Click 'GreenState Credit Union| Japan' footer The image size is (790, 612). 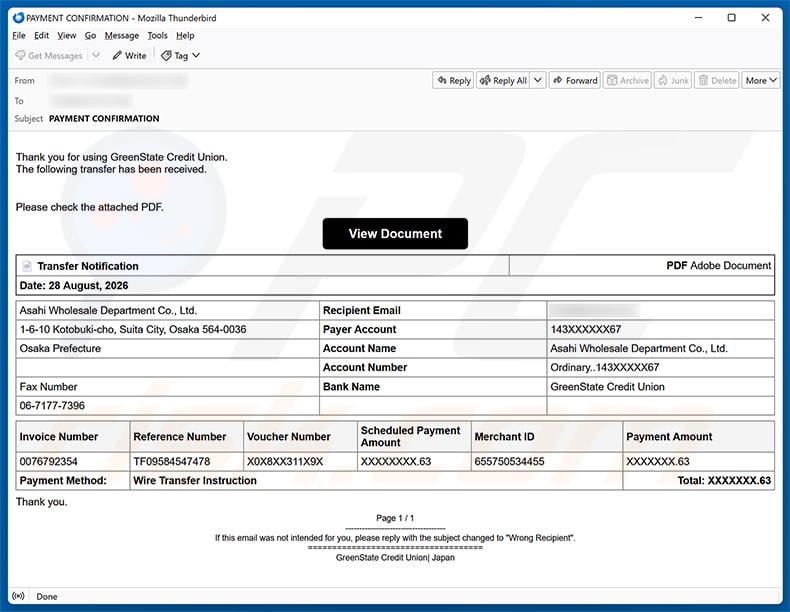point(395,558)
